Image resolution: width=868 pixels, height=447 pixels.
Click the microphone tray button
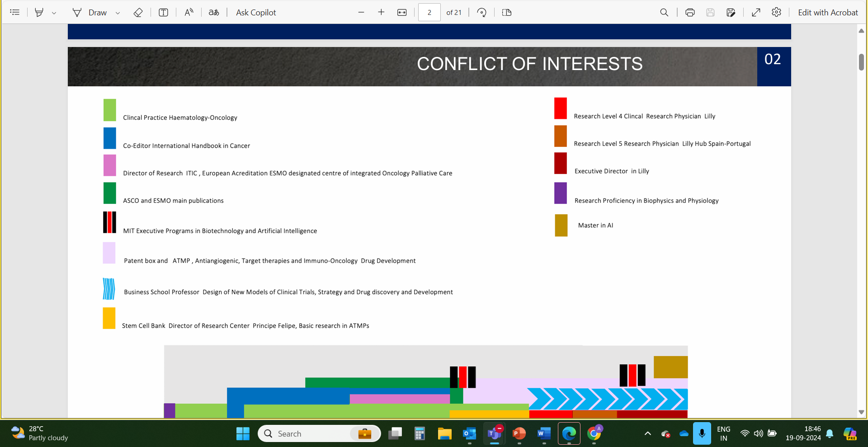tap(702, 433)
